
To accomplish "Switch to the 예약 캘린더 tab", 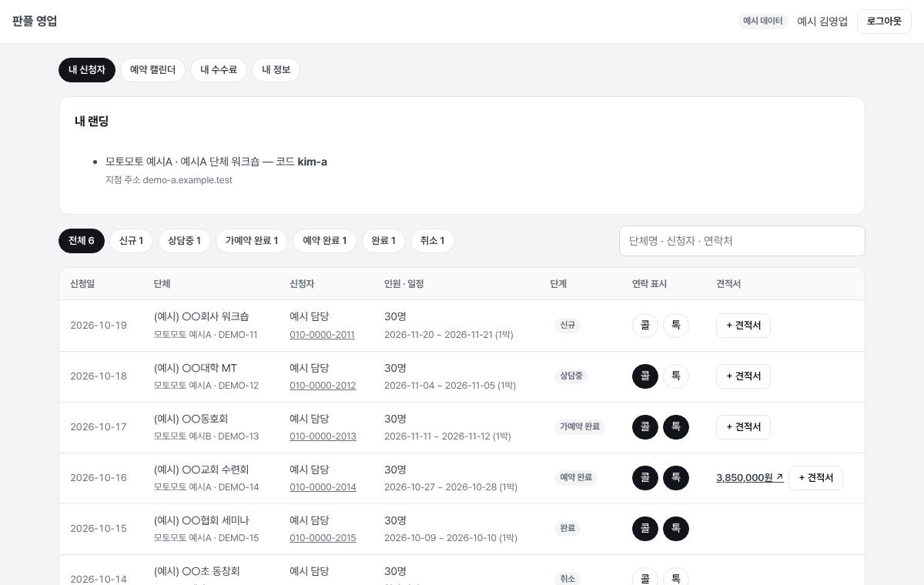I will pyautogui.click(x=152, y=70).
